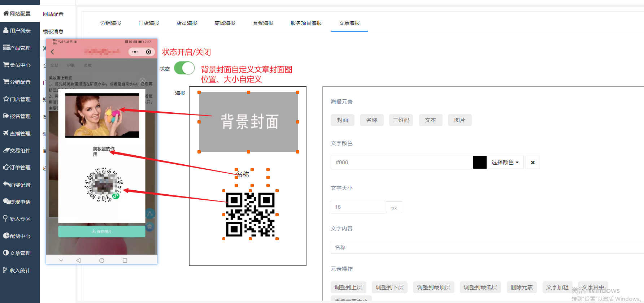Add 文本 poster element
Screen dimensions: 644x303
click(430, 120)
